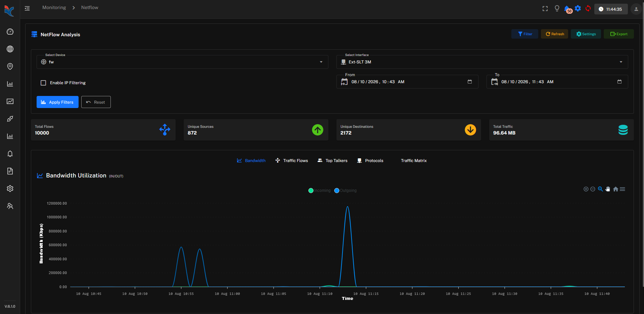
Task: Zoom out on the bandwidth chart
Action: click(x=593, y=189)
